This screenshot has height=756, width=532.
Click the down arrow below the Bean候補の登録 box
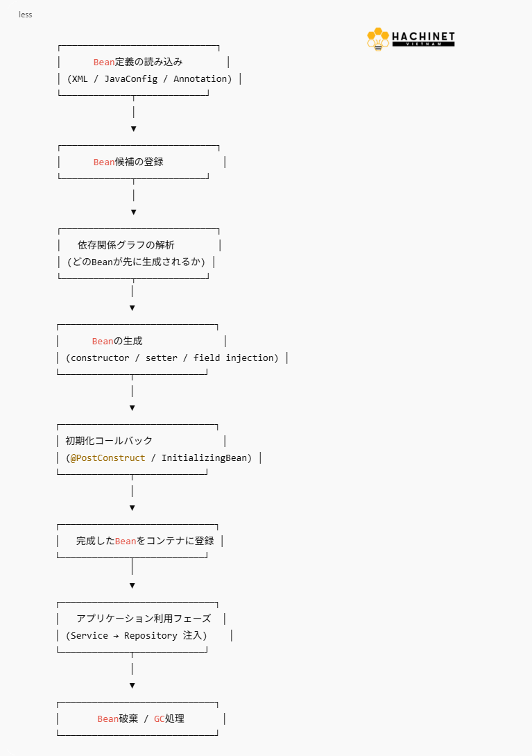tap(133, 212)
